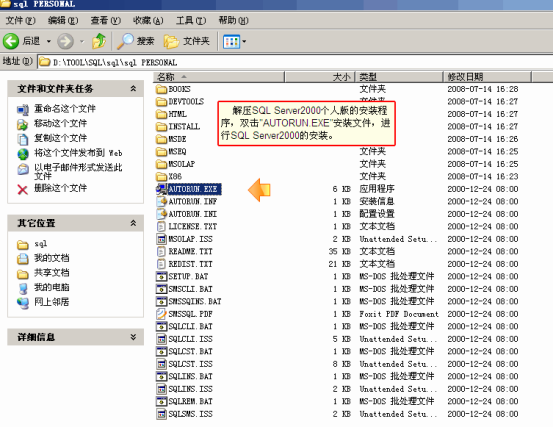Viewport: 554px width, 427px height.
Task: Open 我的文档 in other places
Action: click(x=52, y=258)
